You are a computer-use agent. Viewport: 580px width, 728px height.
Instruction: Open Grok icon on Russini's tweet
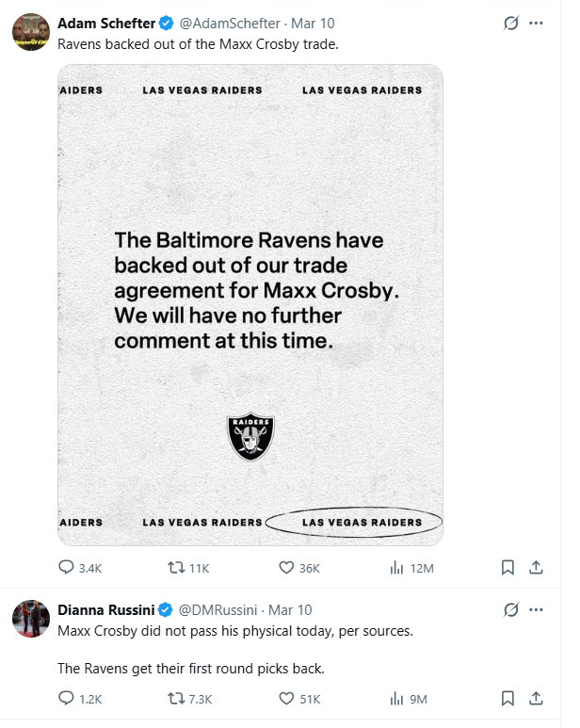click(511, 610)
